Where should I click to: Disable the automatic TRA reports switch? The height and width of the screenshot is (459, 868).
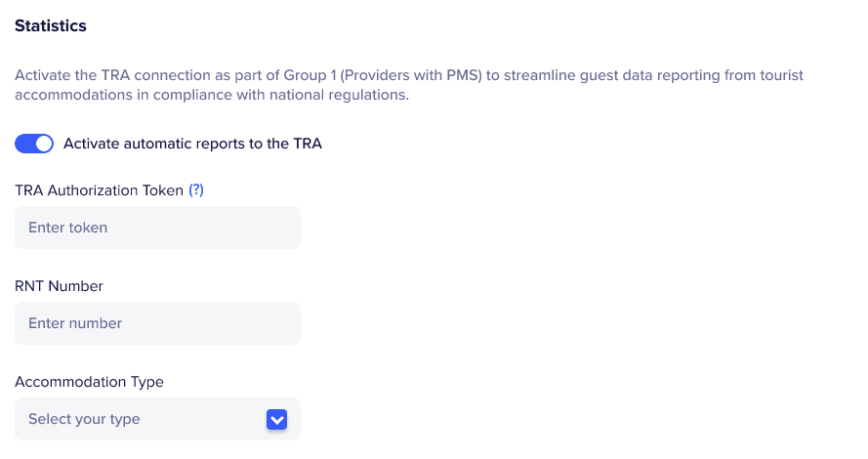(x=34, y=144)
